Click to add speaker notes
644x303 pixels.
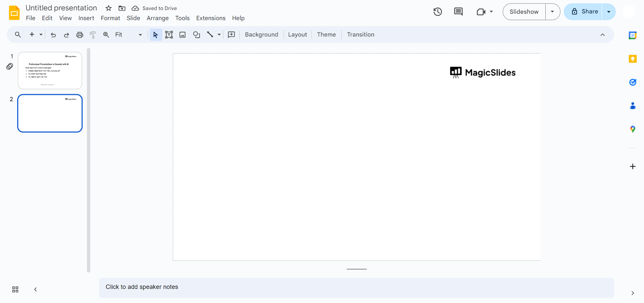(x=356, y=288)
